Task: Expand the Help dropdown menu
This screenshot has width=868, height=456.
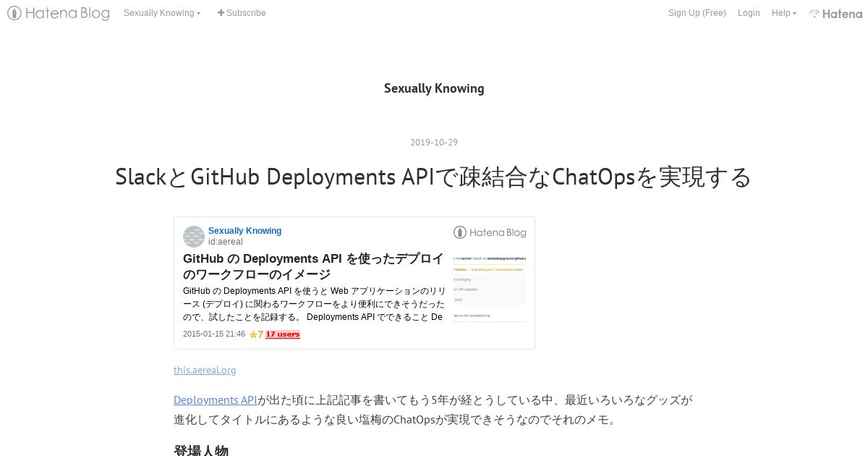Action: (784, 13)
